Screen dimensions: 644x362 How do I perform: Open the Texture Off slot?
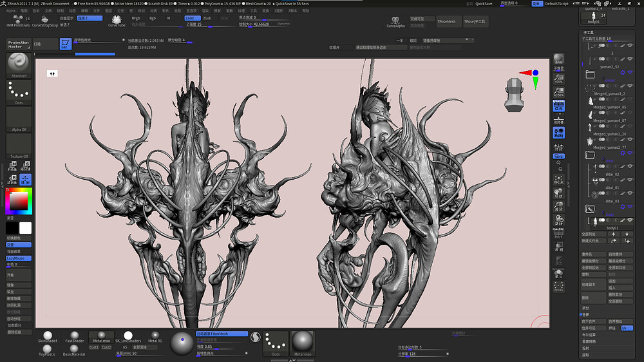click(19, 146)
